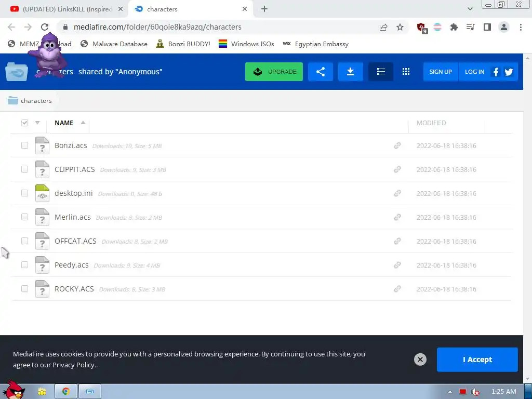The height and width of the screenshot is (399, 532).
Task: Reload the page
Action: point(45,27)
